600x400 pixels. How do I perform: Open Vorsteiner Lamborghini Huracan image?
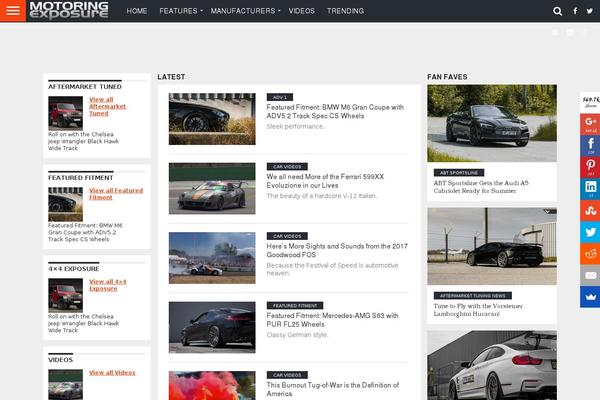coord(492,246)
